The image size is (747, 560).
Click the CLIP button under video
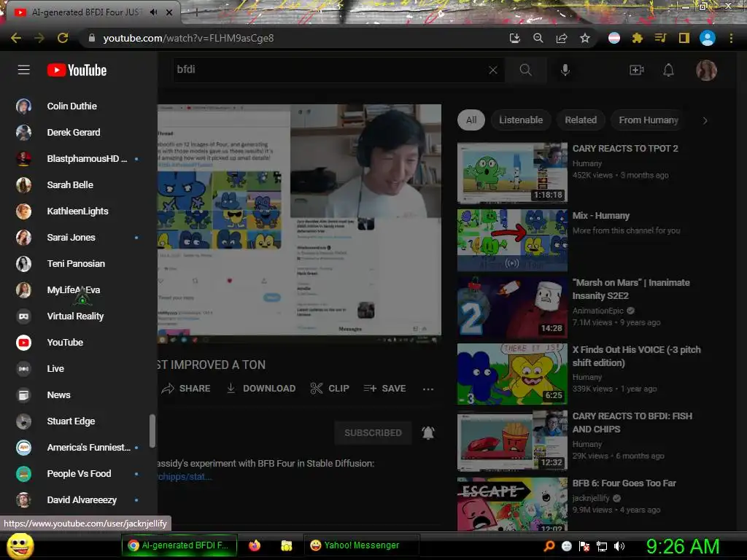point(330,389)
